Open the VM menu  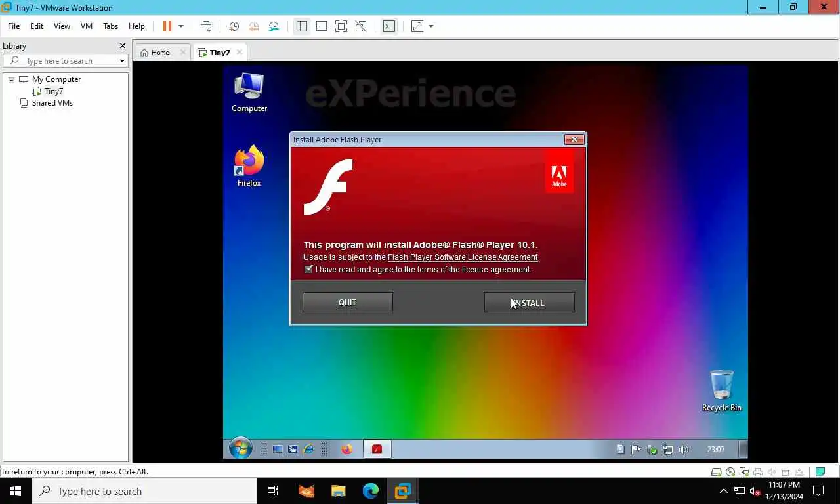(87, 26)
